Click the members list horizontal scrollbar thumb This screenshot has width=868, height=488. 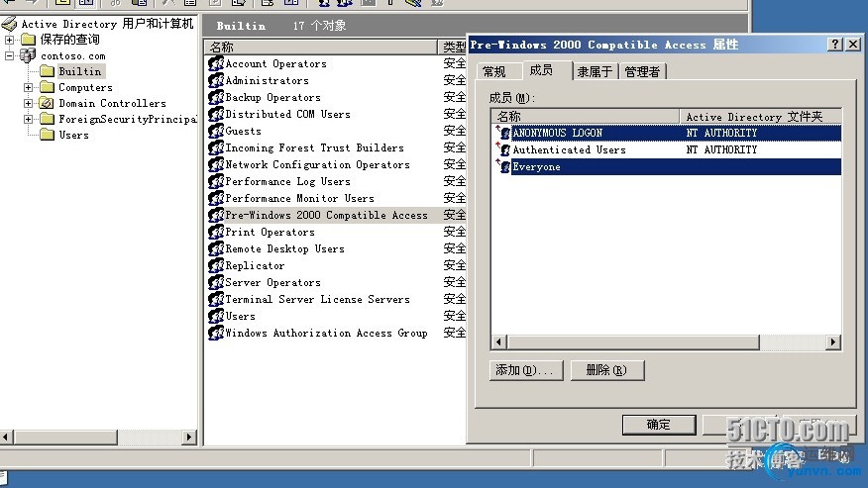pos(633,342)
